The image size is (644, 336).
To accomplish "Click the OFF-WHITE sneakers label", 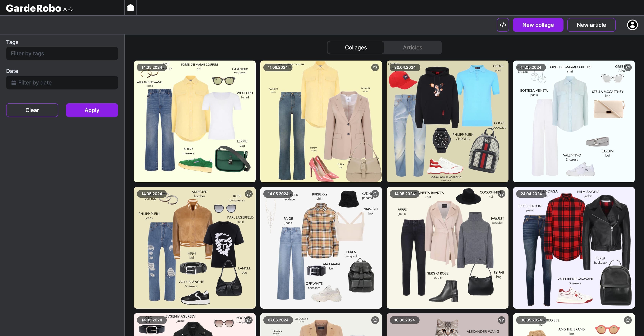I will (314, 286).
